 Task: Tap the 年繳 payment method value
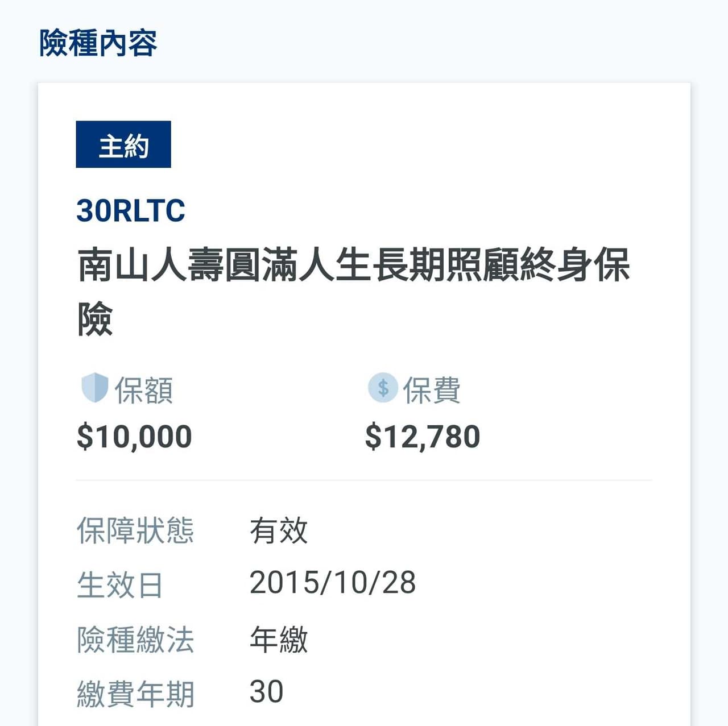point(279,640)
